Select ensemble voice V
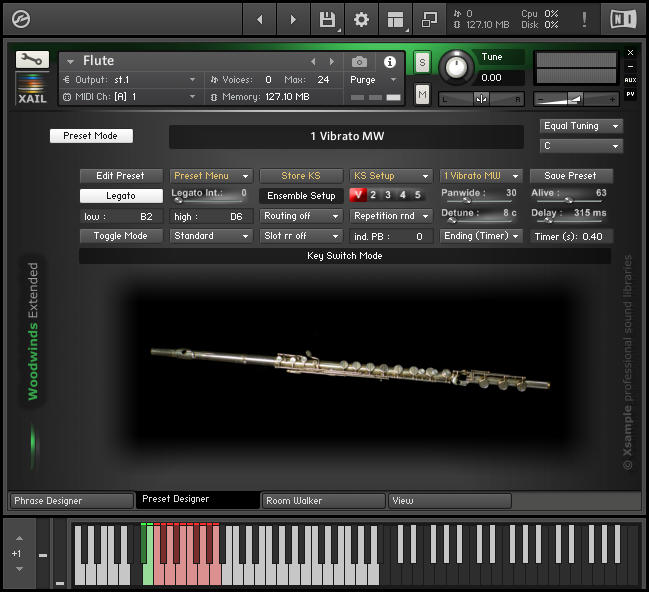Image resolution: width=649 pixels, height=592 pixels. coord(358,195)
